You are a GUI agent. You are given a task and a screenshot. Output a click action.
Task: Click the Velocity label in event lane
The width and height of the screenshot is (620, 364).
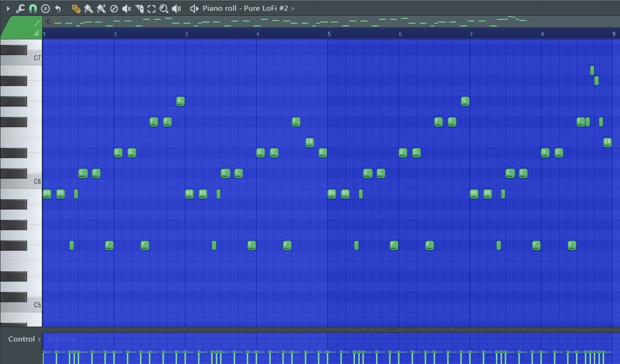click(x=61, y=339)
